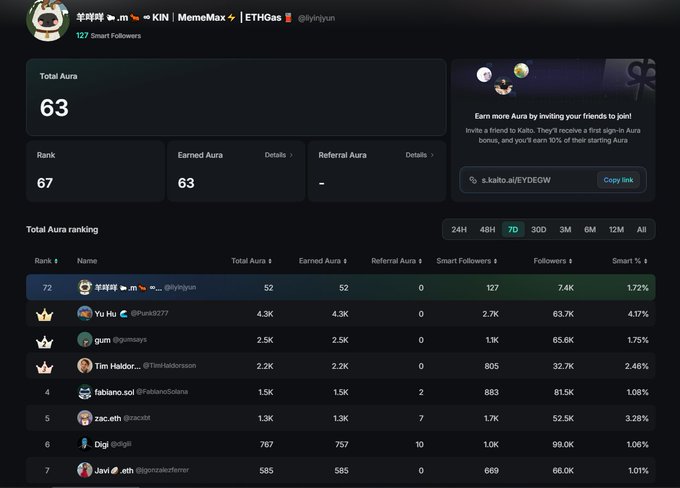This screenshot has width=680, height=488.
Task: Click the Rank value 67
Action: tap(45, 183)
